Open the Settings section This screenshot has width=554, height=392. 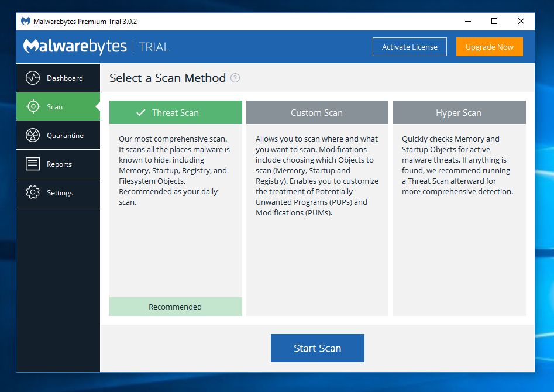click(x=59, y=192)
